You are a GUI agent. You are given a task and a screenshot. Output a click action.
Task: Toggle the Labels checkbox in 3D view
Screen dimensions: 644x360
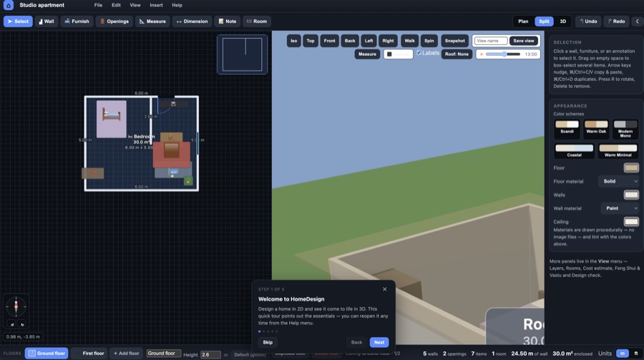(x=419, y=53)
